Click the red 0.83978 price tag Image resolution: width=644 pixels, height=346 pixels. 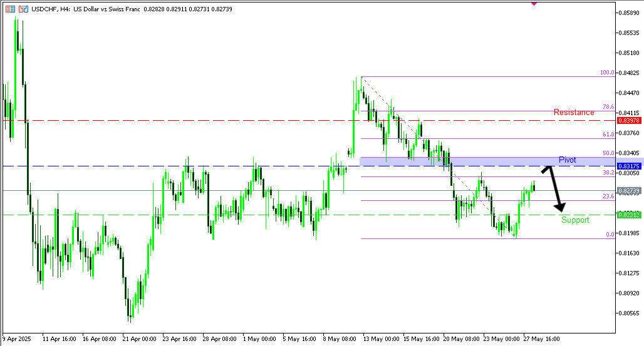click(628, 120)
